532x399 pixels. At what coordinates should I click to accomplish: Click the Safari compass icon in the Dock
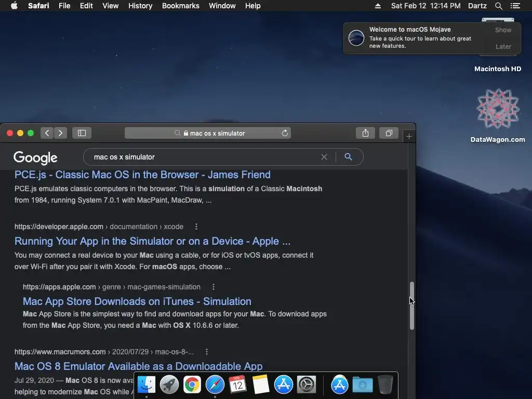[x=215, y=385]
